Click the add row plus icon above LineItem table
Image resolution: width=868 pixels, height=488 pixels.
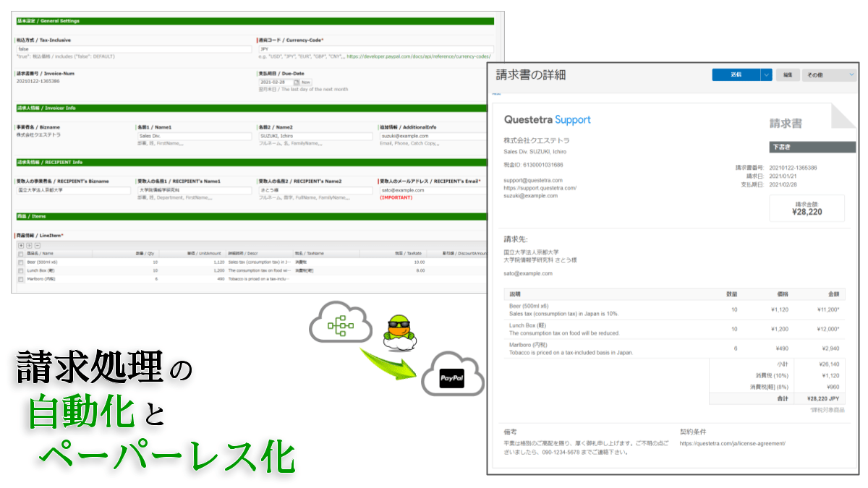coord(20,246)
